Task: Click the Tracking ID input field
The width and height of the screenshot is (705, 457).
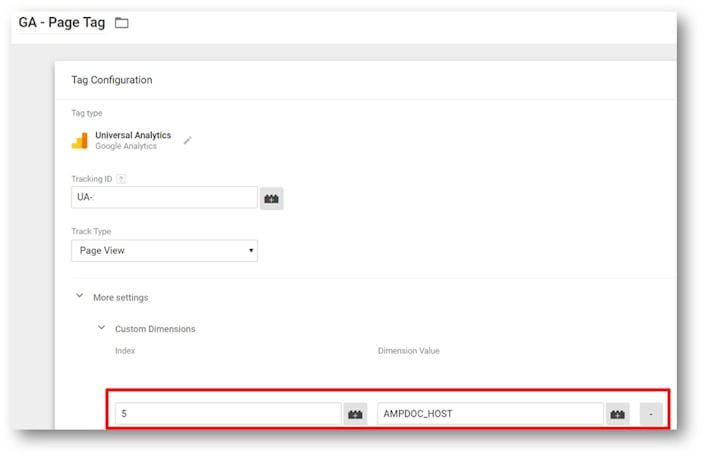Action: click(164, 197)
